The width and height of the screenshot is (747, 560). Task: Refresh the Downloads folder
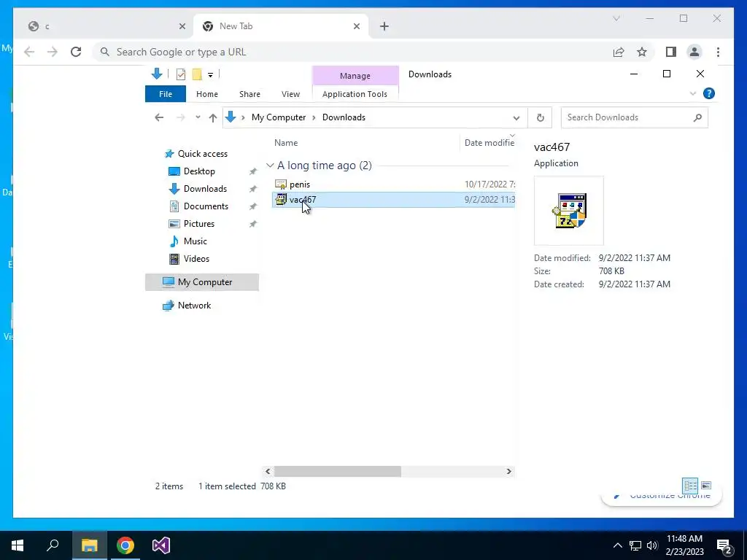click(541, 117)
